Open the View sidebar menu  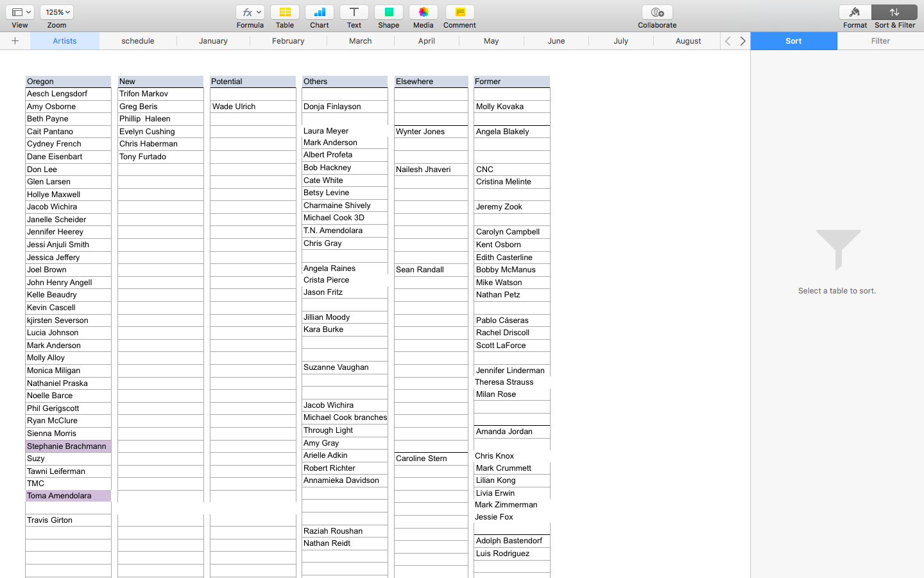21,12
